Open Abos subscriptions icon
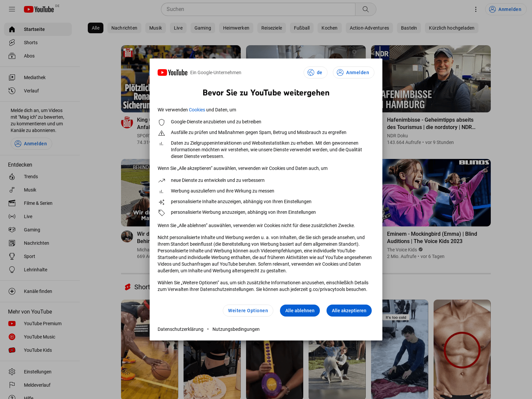This screenshot has width=532, height=399. pyautogui.click(x=12, y=56)
